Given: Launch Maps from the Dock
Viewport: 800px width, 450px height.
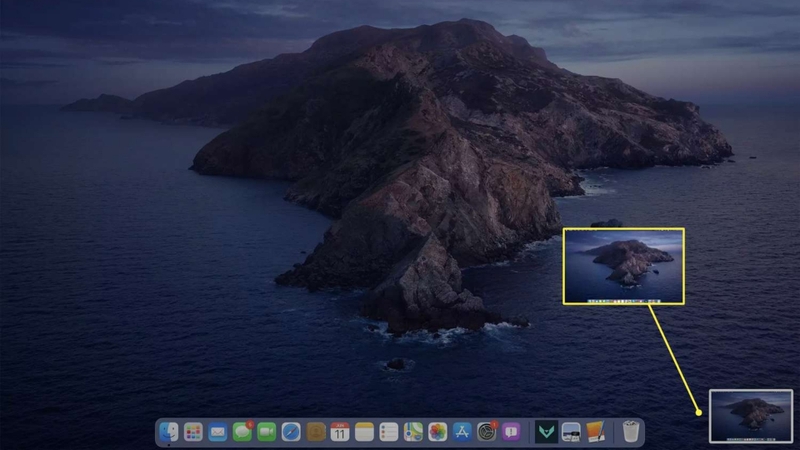Looking at the screenshot, I should [x=413, y=432].
